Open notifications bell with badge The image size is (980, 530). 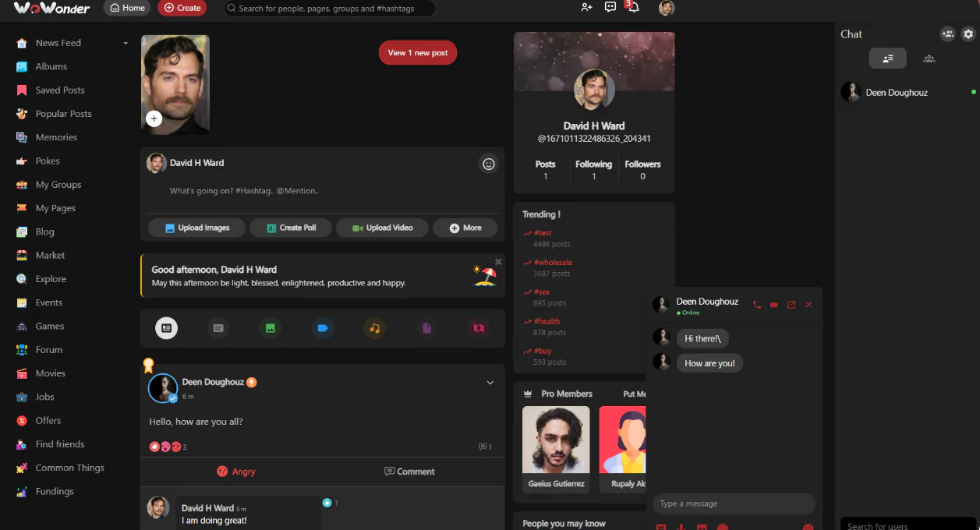click(x=633, y=7)
